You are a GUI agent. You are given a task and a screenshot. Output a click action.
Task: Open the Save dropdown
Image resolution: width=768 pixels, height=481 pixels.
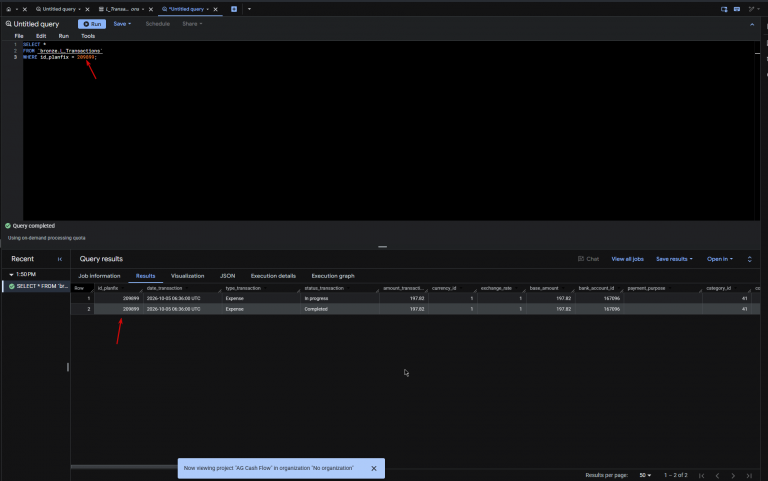click(x=122, y=24)
